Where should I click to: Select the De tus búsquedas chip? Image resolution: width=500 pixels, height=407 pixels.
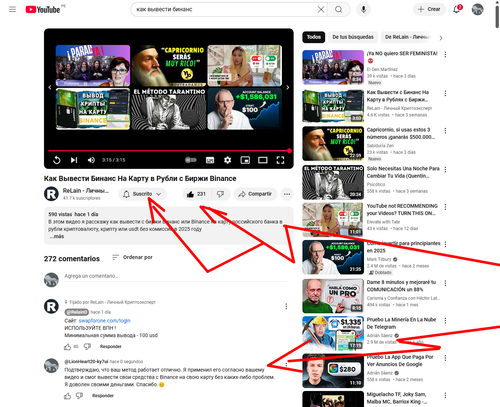[x=353, y=37]
